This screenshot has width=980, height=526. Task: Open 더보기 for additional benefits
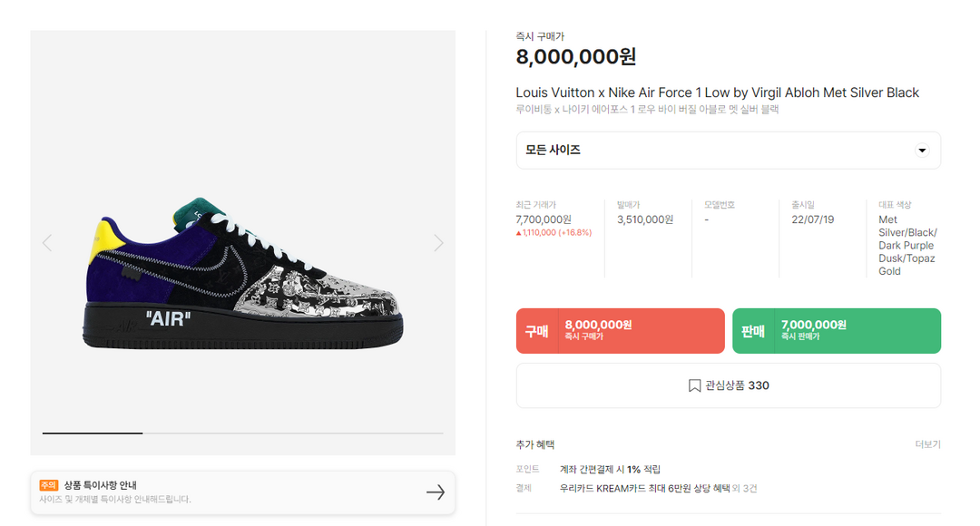pyautogui.click(x=927, y=444)
